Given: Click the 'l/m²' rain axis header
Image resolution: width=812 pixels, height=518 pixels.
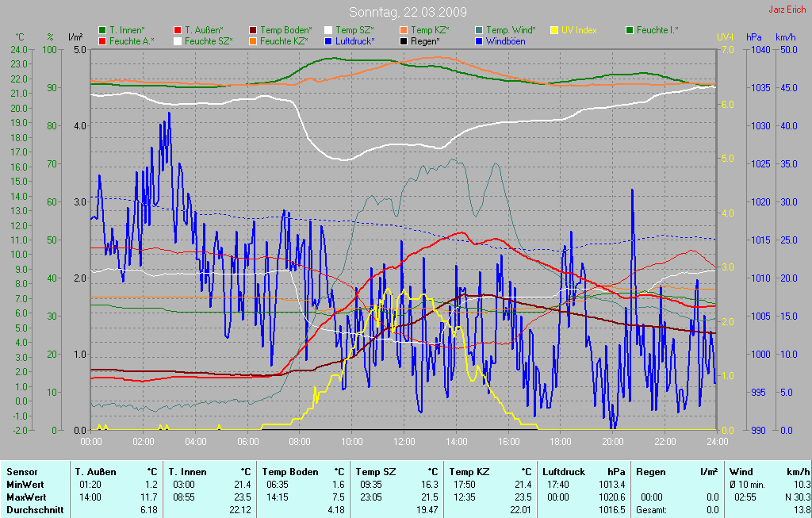Looking at the screenshot, I should pos(75,37).
